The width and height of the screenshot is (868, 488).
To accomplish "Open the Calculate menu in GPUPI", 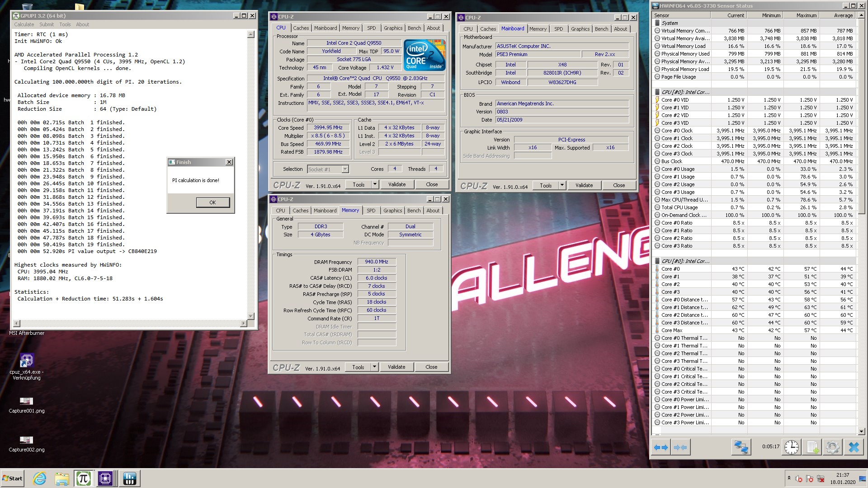I will coord(24,24).
